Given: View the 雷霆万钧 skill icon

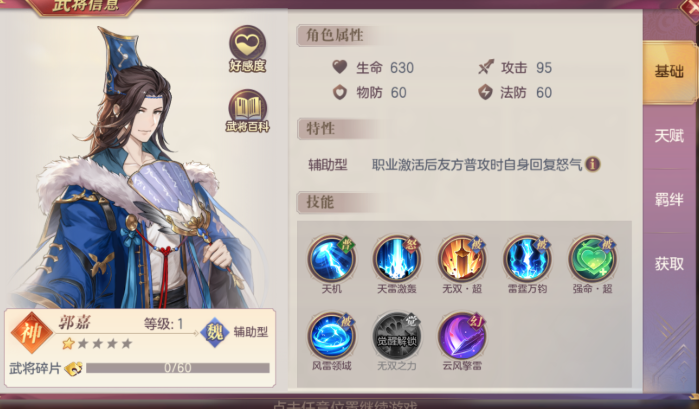Looking at the screenshot, I should pos(527,259).
